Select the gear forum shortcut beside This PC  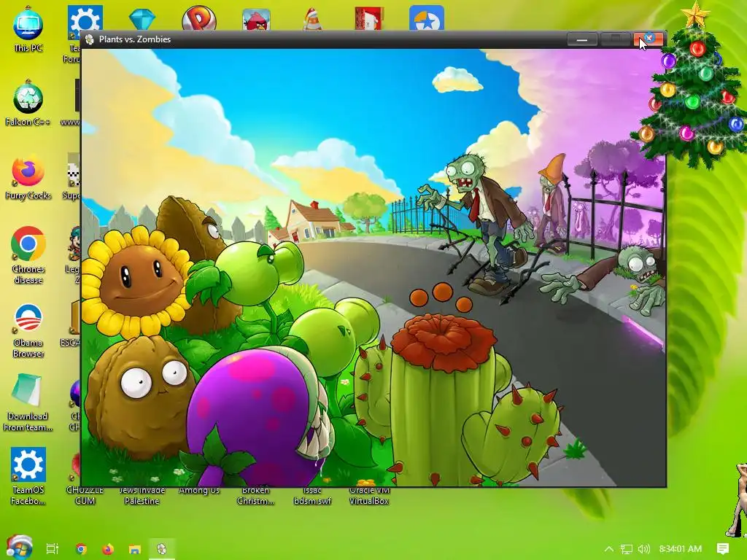85,19
